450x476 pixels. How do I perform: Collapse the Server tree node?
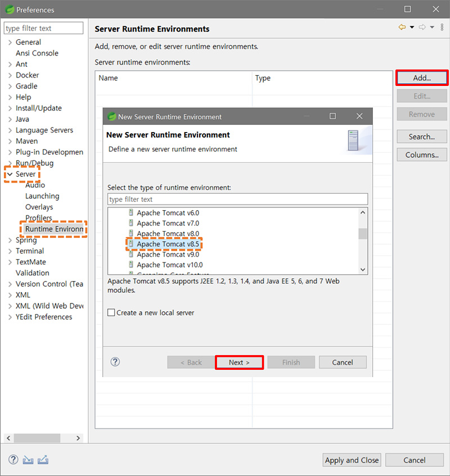(10, 174)
